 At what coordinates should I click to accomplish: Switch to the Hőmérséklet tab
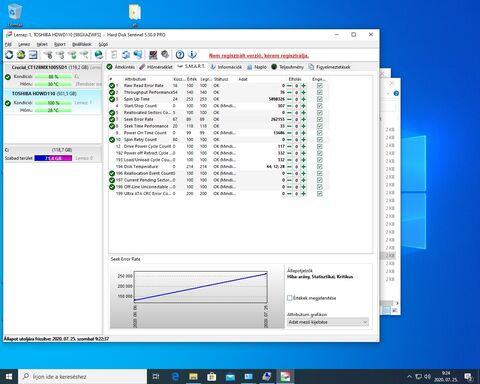(x=156, y=67)
